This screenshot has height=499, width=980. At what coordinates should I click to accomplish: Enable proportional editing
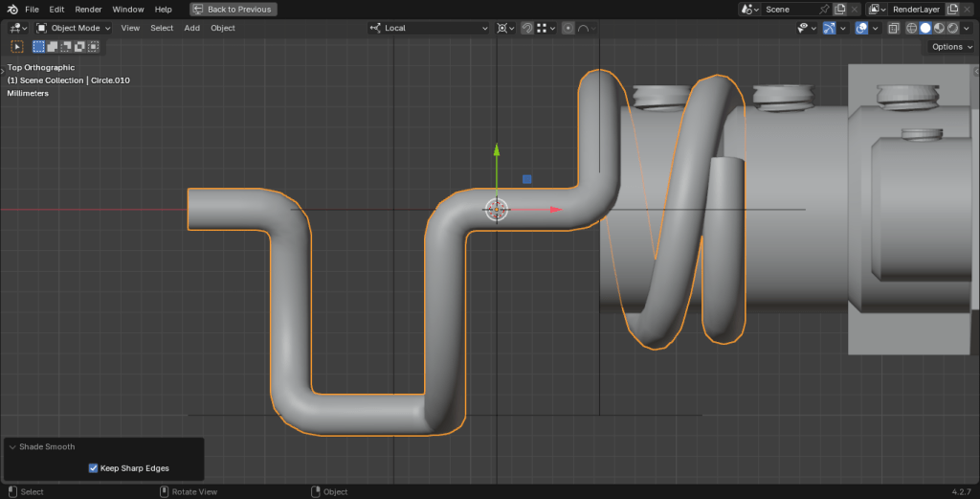568,28
